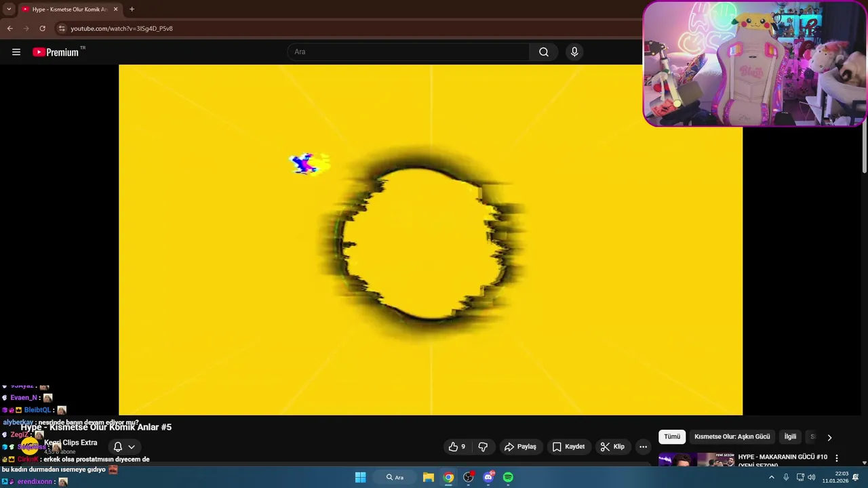Reload the YouTube page
The image size is (868, 488).
(43, 28)
